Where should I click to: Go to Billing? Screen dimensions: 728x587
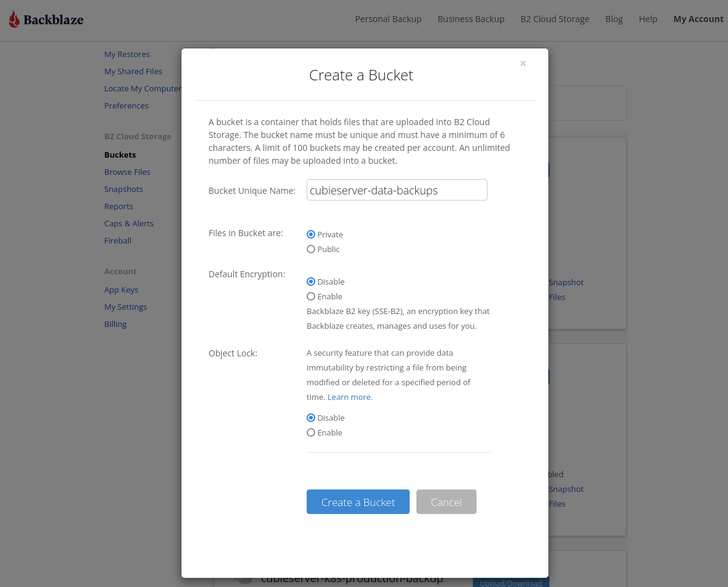[x=115, y=324]
